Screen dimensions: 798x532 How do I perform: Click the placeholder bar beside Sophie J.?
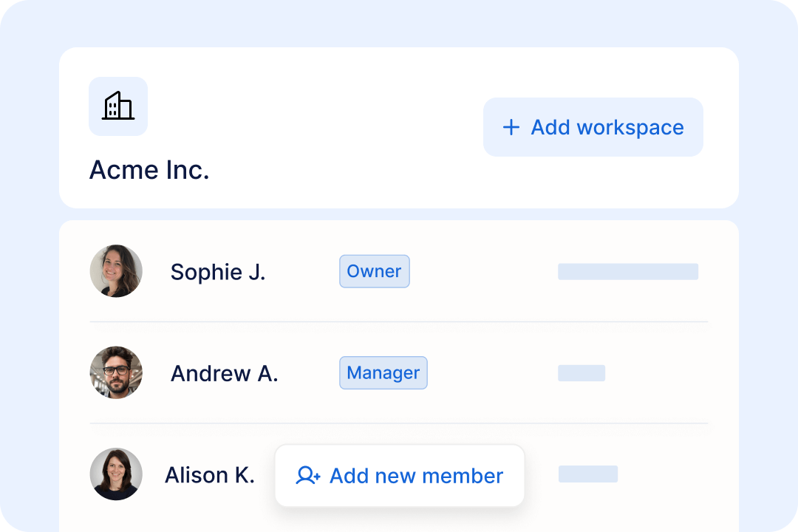click(627, 271)
